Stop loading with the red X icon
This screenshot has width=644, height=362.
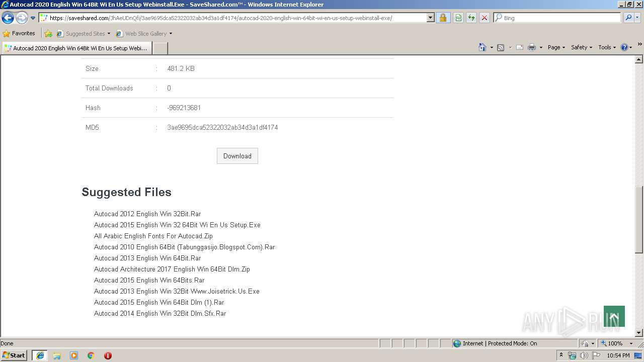pyautogui.click(x=485, y=18)
